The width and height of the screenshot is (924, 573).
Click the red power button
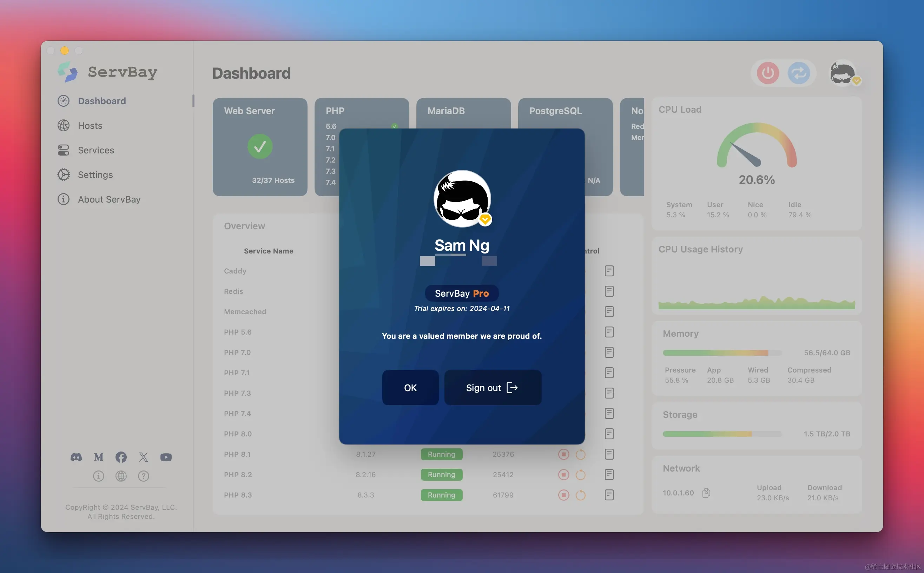click(x=767, y=73)
